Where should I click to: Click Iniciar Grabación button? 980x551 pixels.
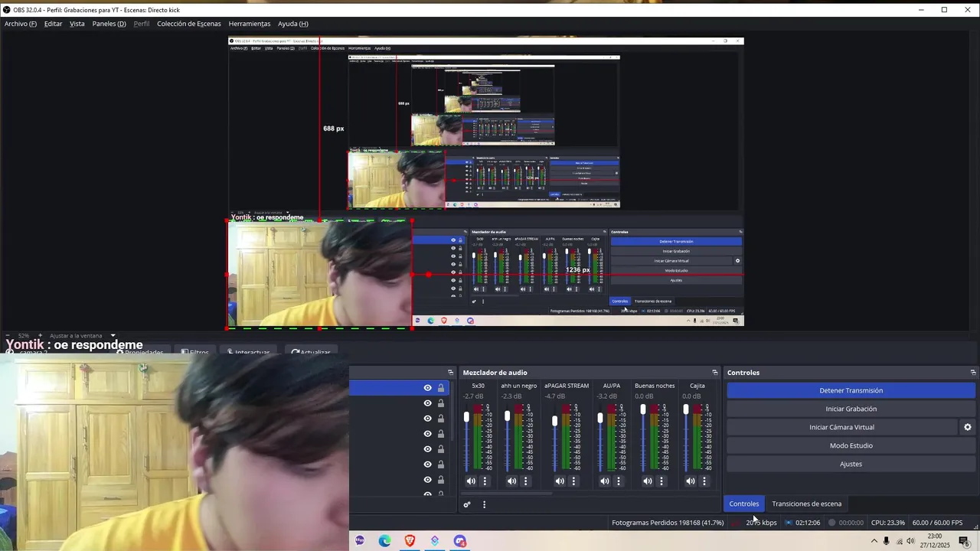pos(851,409)
